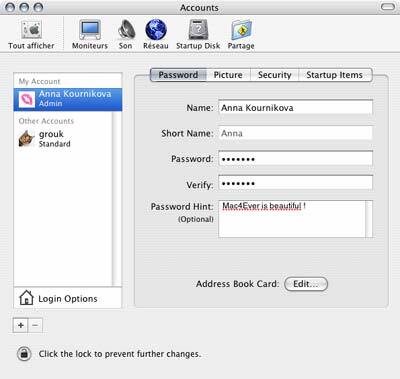Click the Login Options label

(68, 299)
